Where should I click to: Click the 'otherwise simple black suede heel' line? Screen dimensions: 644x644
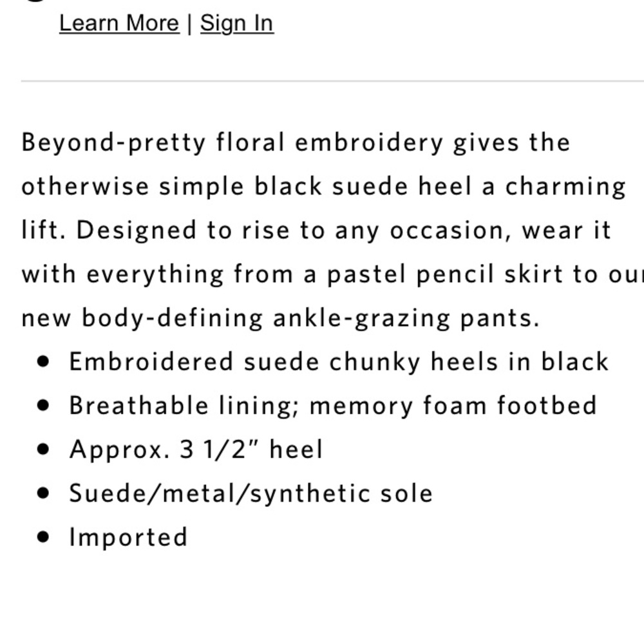click(324, 187)
